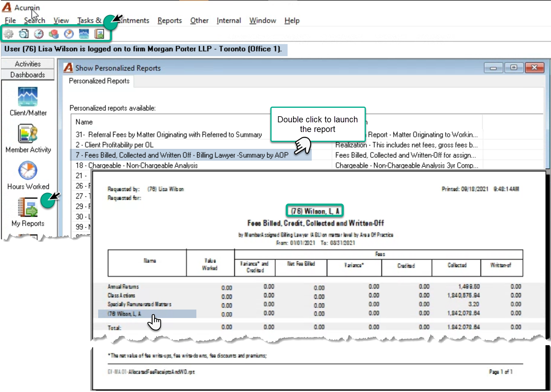551x392 pixels.
Task: Open the View menu
Action: pos(61,21)
